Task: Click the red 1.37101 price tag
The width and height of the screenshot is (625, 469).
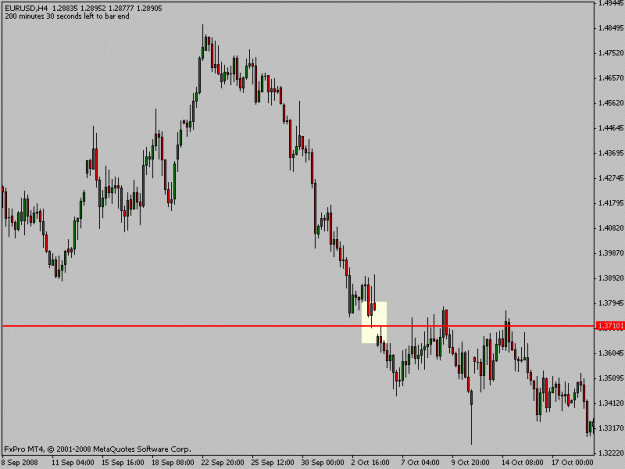Action: pyautogui.click(x=609, y=326)
